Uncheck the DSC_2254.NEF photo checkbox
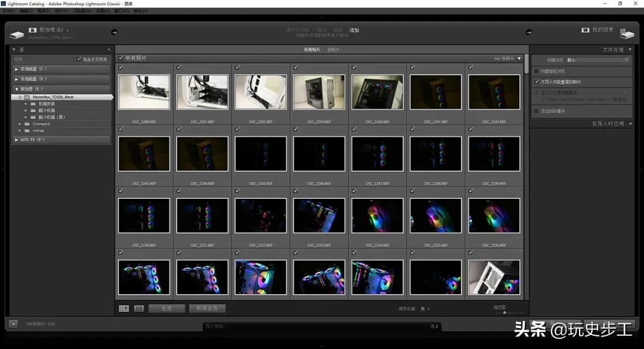 click(x=354, y=191)
